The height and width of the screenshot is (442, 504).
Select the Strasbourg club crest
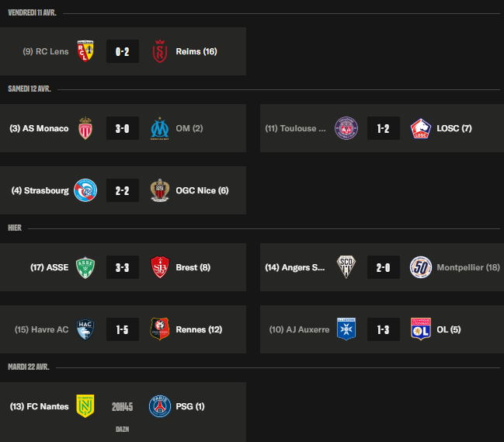(85, 190)
